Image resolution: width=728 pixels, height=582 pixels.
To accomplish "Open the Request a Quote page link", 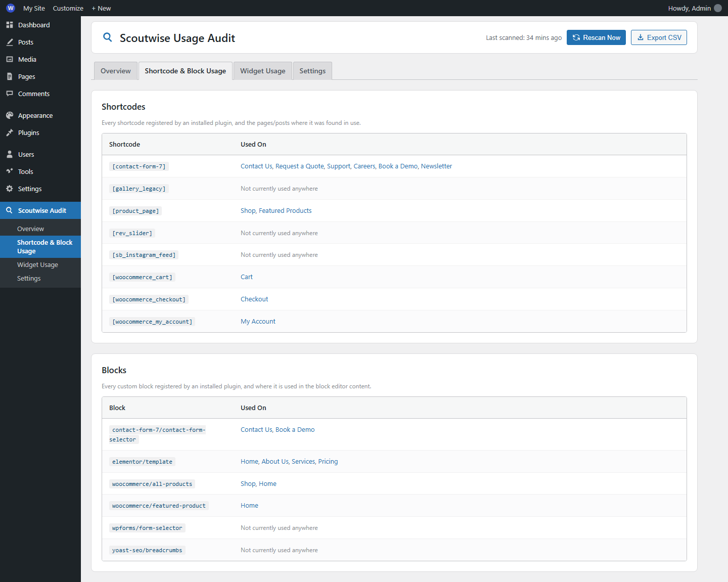I will coord(300,166).
